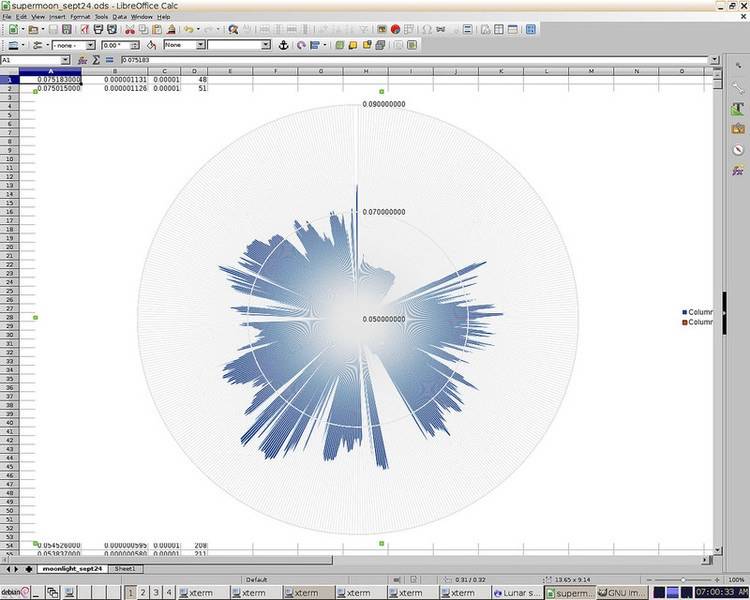750x600 pixels.
Task: Expand the formula bar dropdown arrow
Action: [x=714, y=60]
